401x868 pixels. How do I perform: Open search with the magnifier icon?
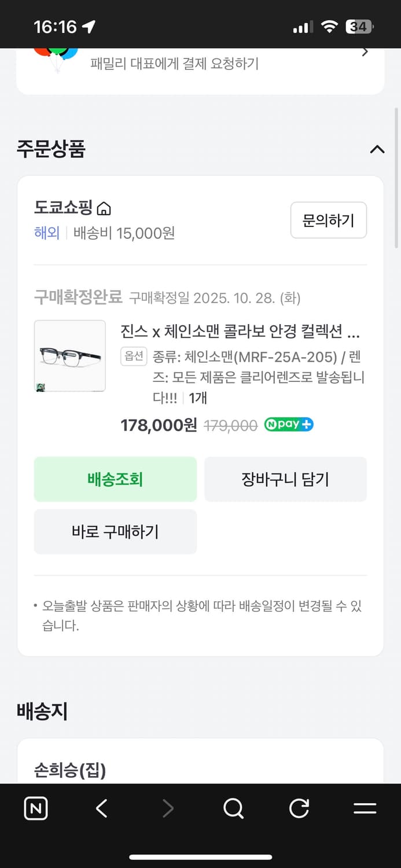[233, 808]
